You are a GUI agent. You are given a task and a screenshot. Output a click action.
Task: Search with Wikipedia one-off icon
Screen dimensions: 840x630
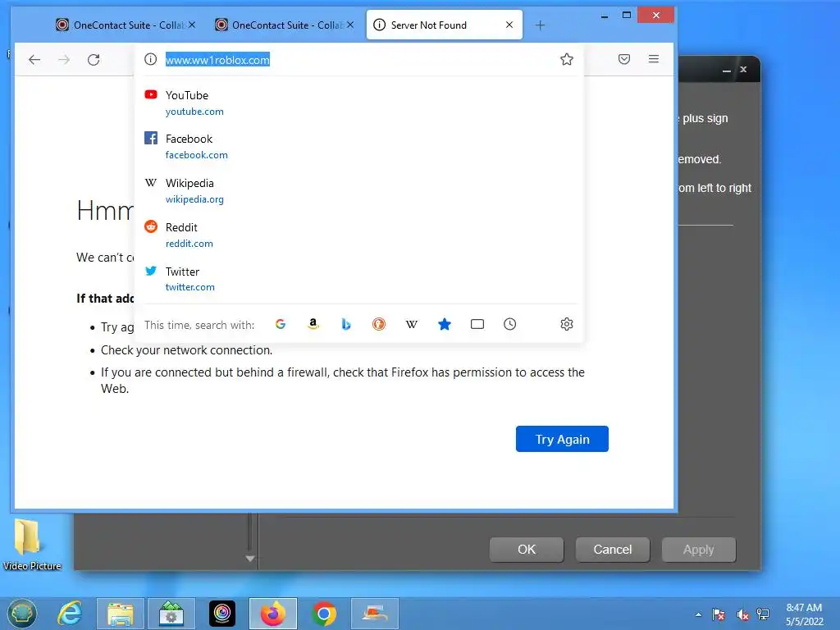click(x=412, y=324)
